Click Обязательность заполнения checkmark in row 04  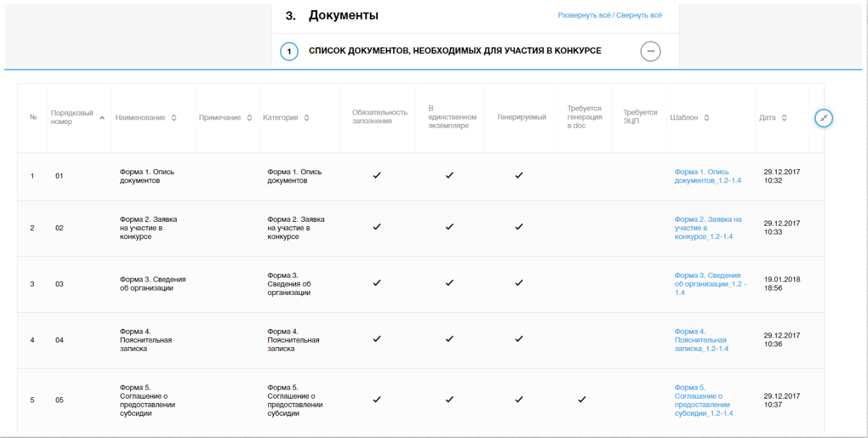377,339
